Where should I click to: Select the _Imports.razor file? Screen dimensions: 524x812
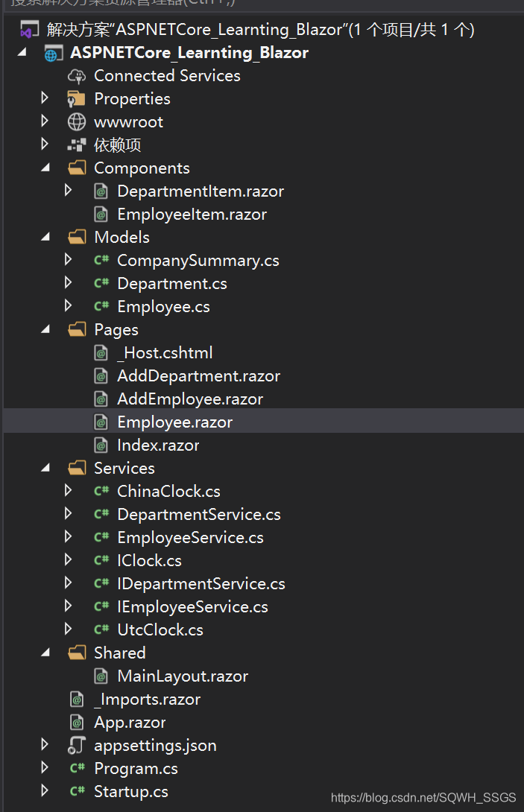[x=147, y=700]
